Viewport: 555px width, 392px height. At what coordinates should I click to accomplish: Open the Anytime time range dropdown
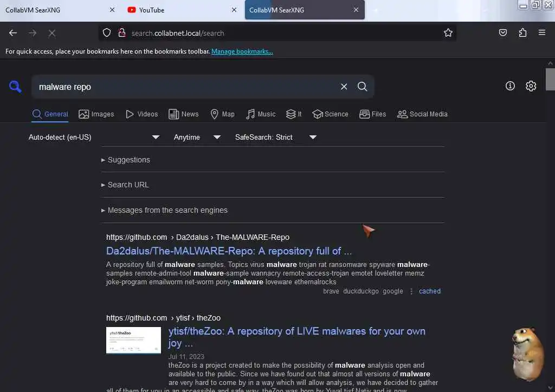[x=197, y=137]
